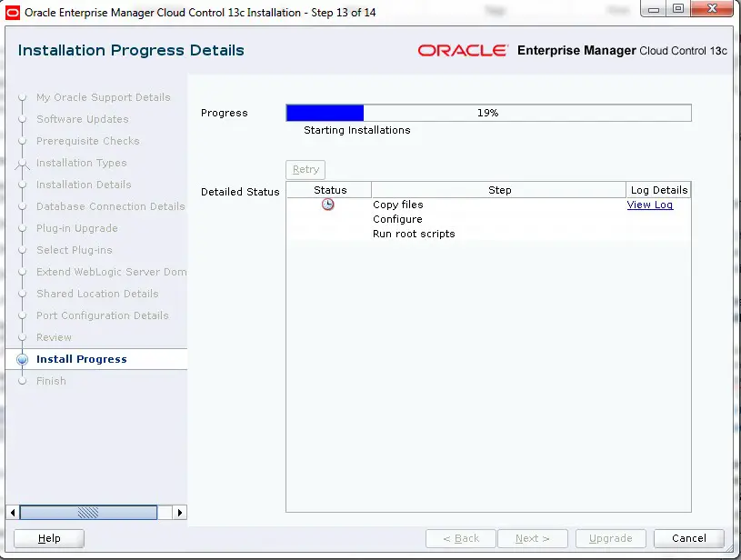Select Plug-in Upgrade step

click(77, 228)
